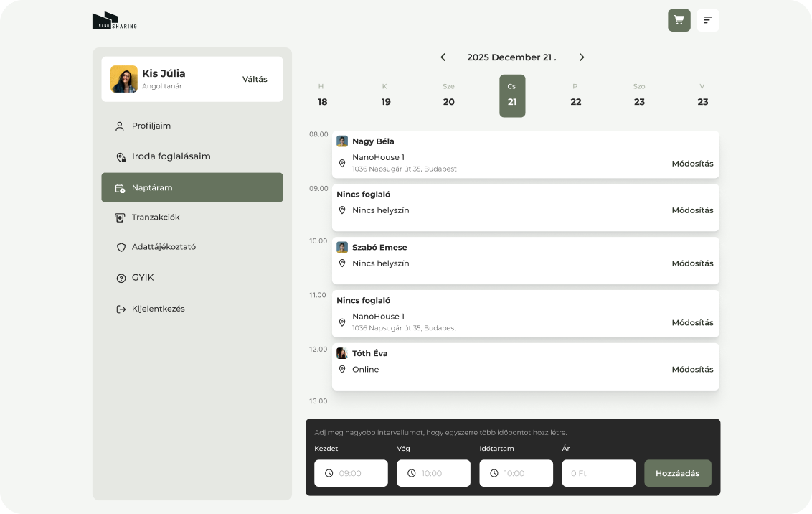
Task: Click Kis Júlia profile photo
Action: pos(124,79)
